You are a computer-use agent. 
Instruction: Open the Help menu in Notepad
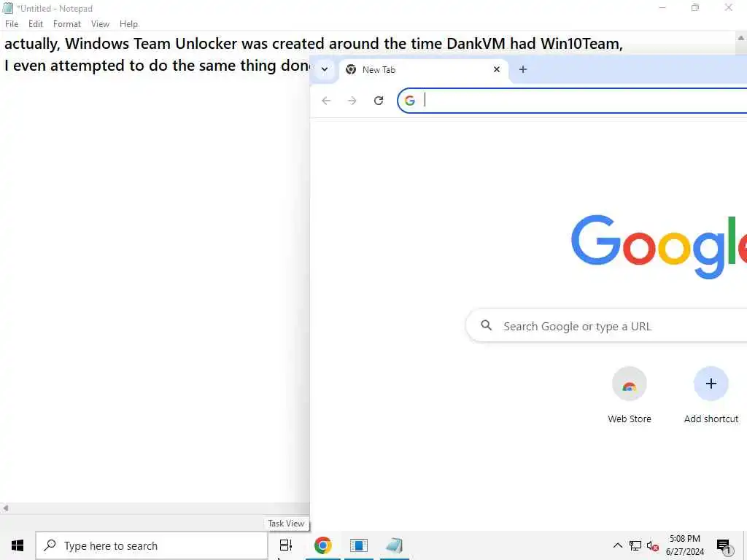click(128, 24)
